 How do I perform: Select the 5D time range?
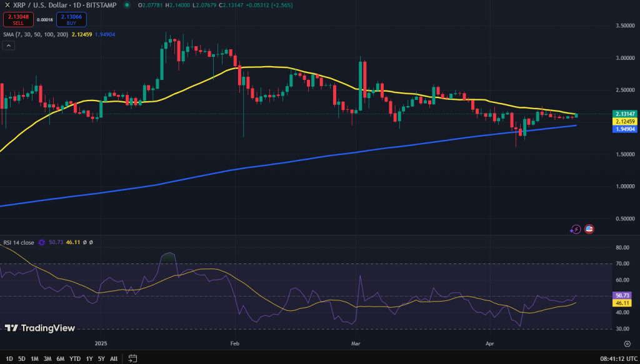22,359
